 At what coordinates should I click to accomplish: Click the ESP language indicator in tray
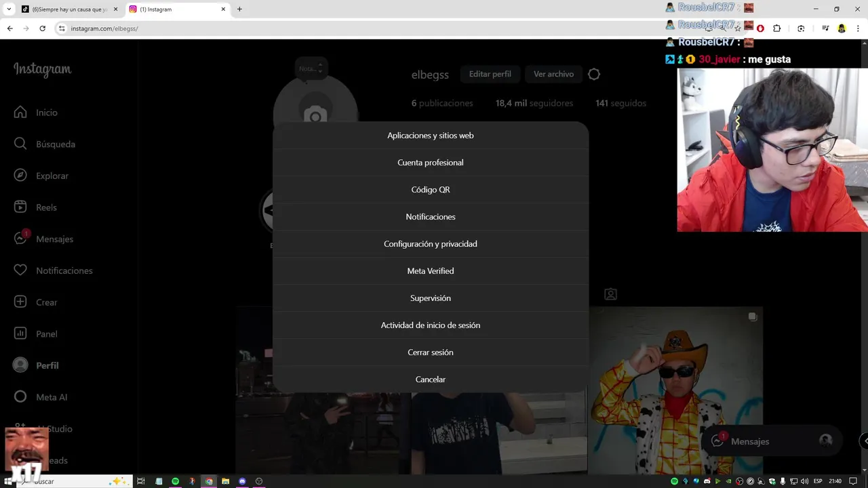click(818, 481)
